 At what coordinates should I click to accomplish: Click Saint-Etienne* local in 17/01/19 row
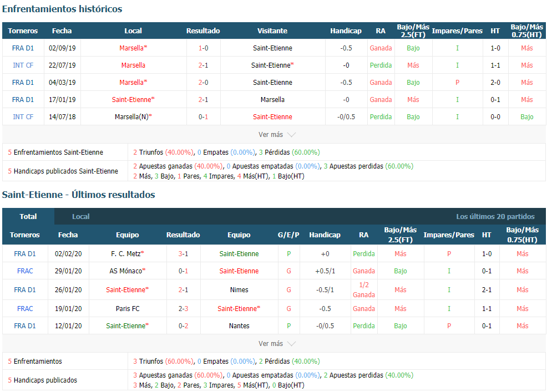(133, 100)
